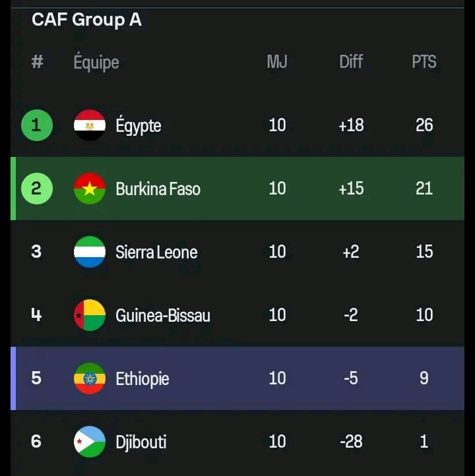Click the green rank 2 badge

36,189
